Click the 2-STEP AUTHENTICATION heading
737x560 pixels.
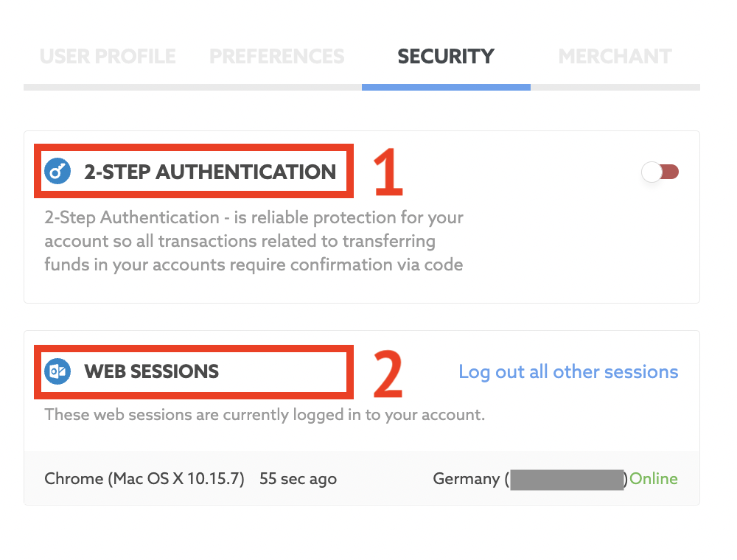[210, 172]
